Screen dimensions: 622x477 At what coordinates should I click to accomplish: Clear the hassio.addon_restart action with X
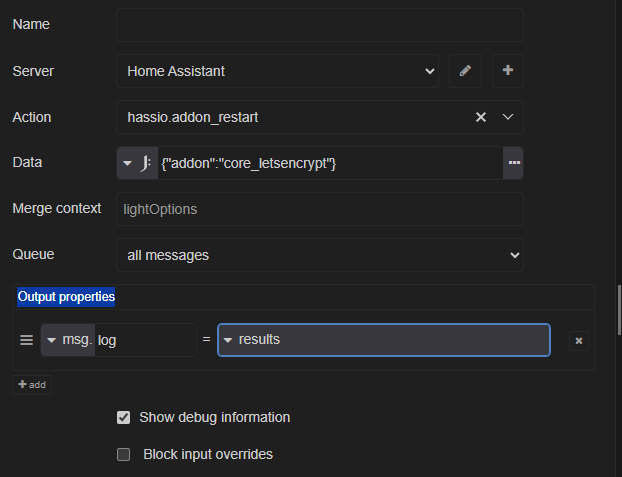(480, 117)
